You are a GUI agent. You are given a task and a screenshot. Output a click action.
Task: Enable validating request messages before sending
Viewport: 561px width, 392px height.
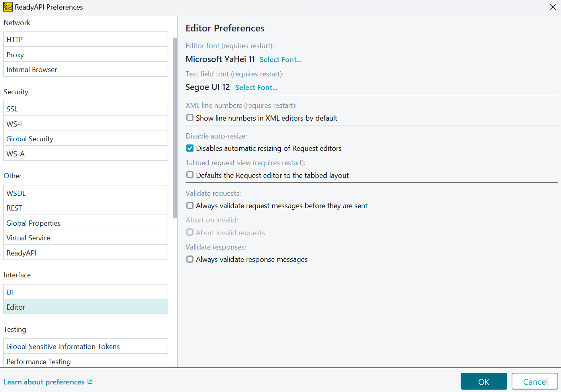(190, 205)
